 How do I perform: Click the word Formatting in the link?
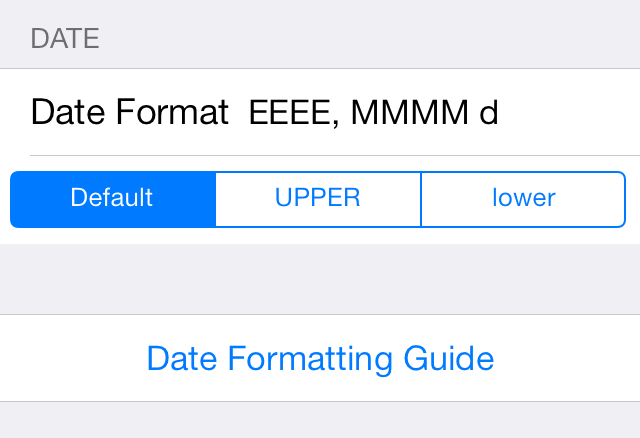(x=310, y=359)
